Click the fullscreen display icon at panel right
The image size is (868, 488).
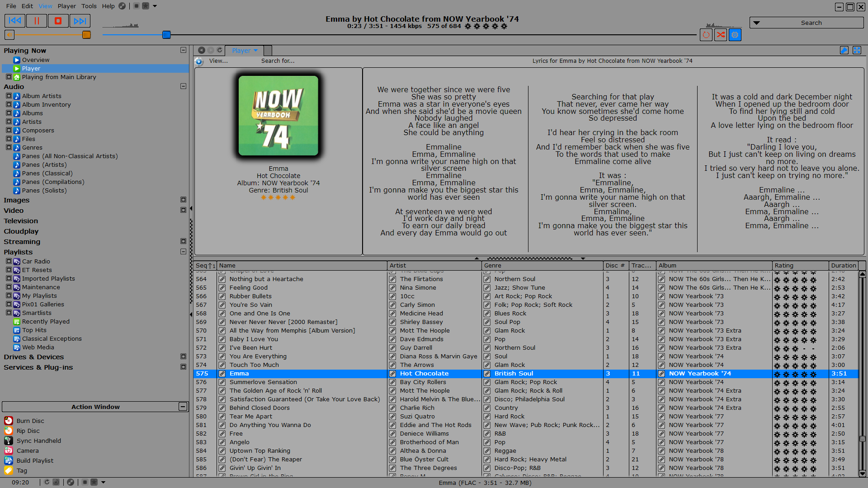tap(857, 50)
